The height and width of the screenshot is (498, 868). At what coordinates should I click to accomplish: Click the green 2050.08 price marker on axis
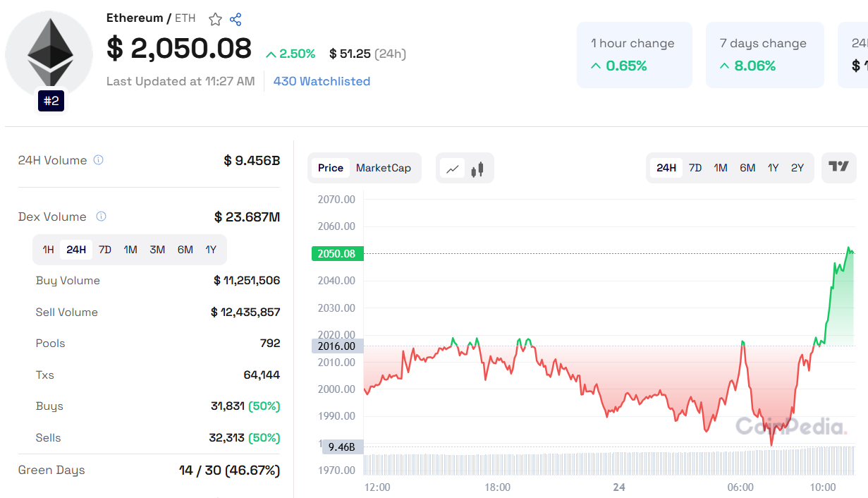[337, 254]
